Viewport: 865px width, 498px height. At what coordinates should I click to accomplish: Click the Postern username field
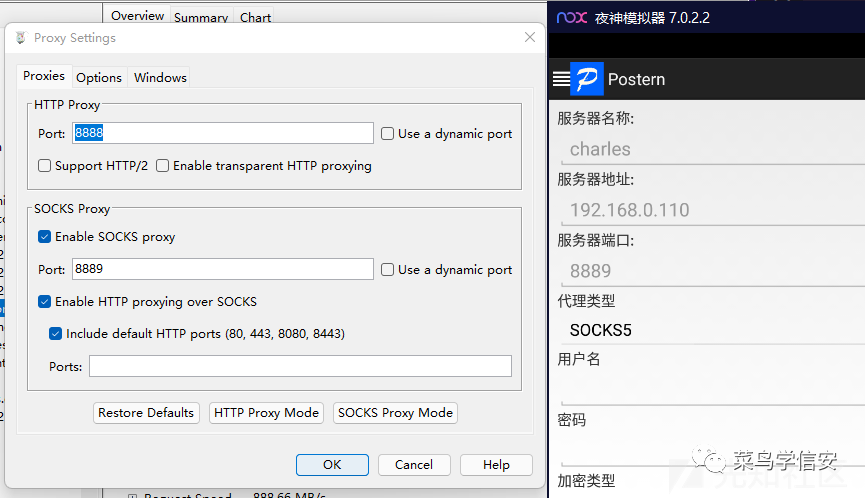712,390
